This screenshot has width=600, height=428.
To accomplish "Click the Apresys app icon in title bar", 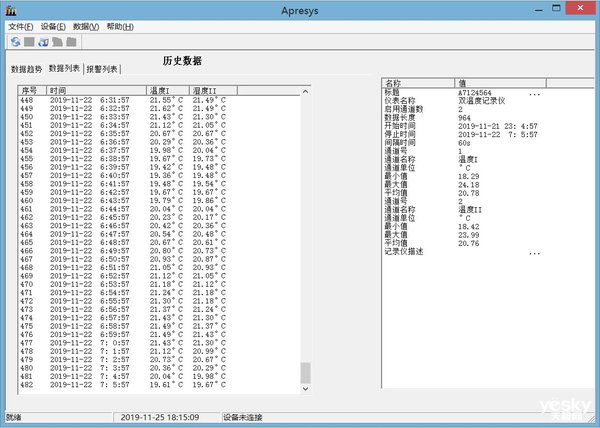I will (11, 10).
